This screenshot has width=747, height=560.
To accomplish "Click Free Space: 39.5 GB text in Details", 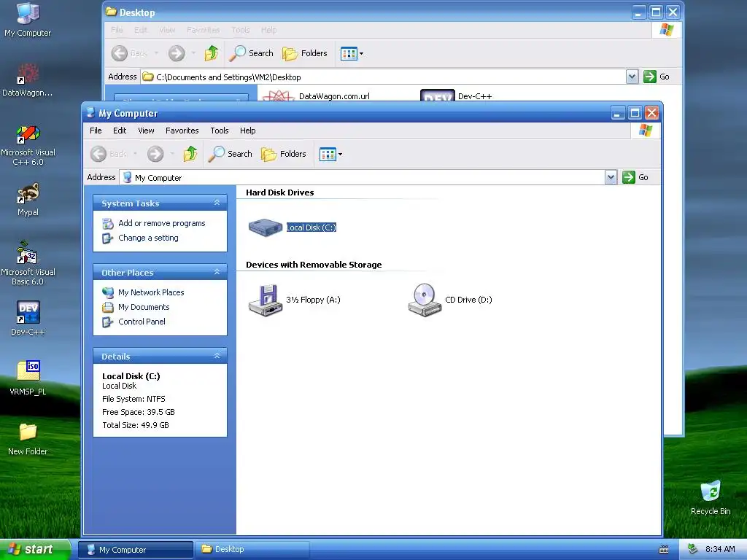I will 138,413.
